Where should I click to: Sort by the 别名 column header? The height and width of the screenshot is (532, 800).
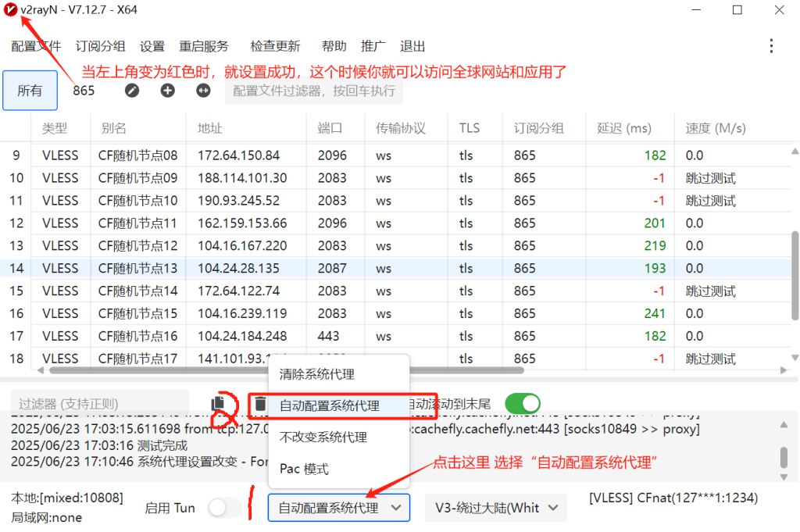click(137, 128)
